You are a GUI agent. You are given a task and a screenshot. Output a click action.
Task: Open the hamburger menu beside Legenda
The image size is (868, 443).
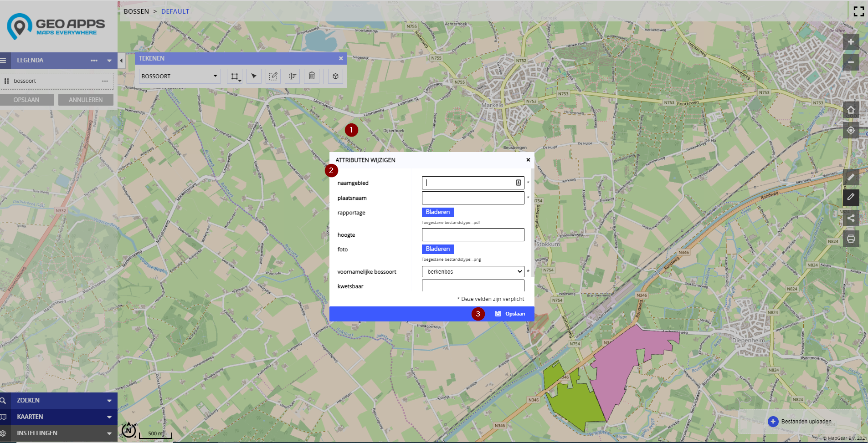3,60
